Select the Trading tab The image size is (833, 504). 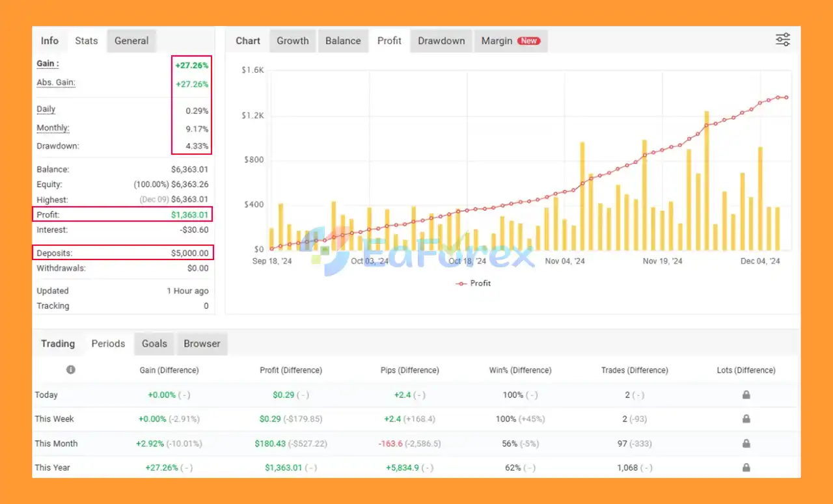point(58,343)
